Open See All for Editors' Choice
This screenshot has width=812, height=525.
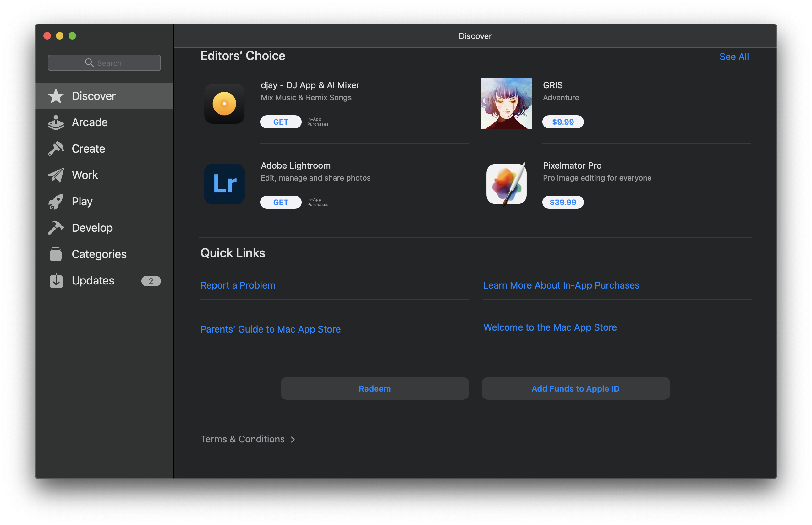[x=734, y=57]
